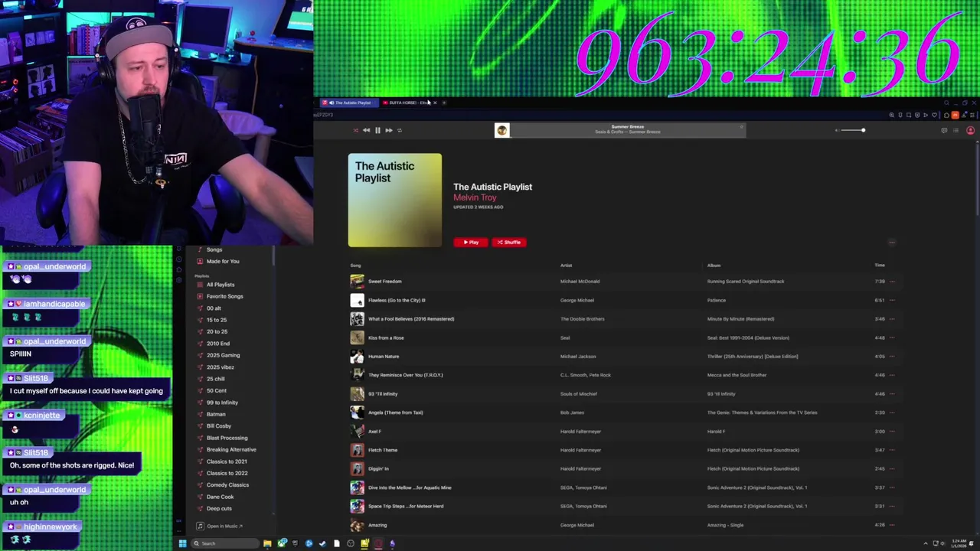Open Running Scared Original Soundtrack album
This screenshot has width=980, height=551.
(x=746, y=282)
